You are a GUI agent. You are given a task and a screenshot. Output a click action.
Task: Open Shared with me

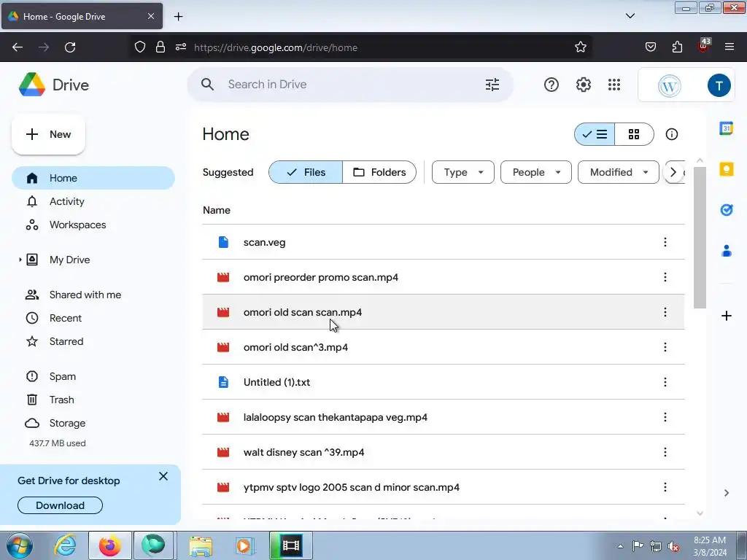93,295
